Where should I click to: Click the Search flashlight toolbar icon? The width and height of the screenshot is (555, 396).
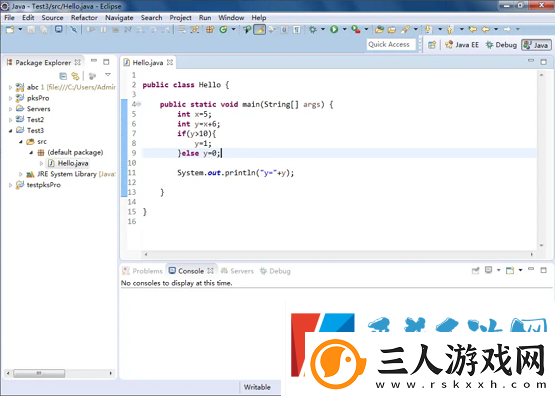pos(405,30)
